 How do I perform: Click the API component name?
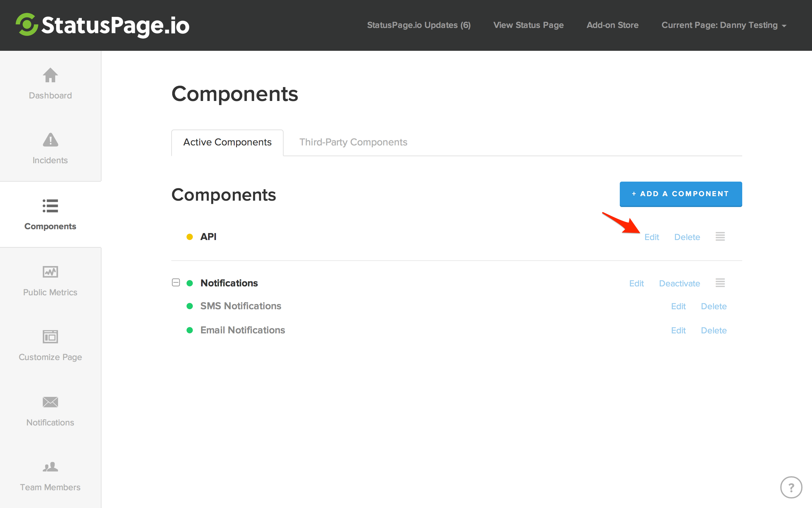(x=208, y=237)
